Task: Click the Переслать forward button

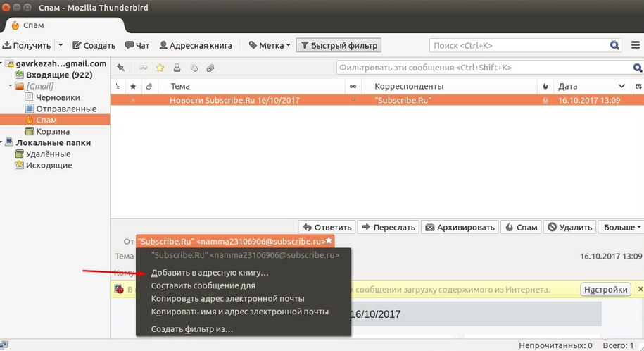Action: click(x=389, y=227)
